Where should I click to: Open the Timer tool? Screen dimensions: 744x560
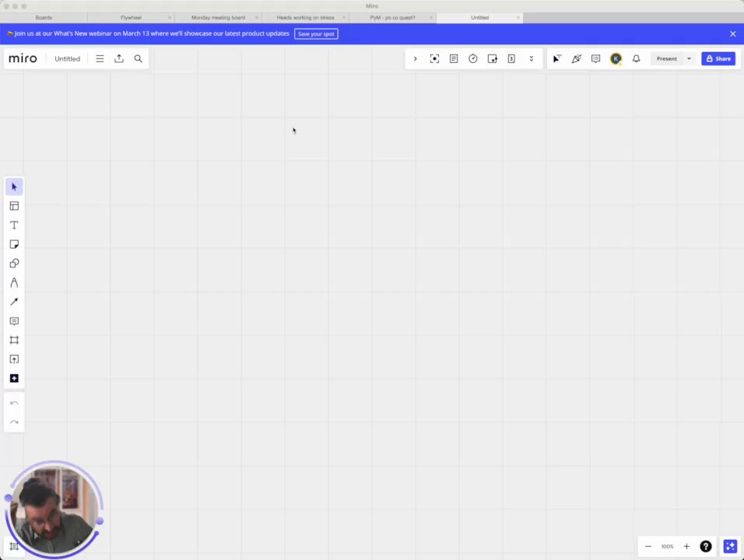pos(473,59)
